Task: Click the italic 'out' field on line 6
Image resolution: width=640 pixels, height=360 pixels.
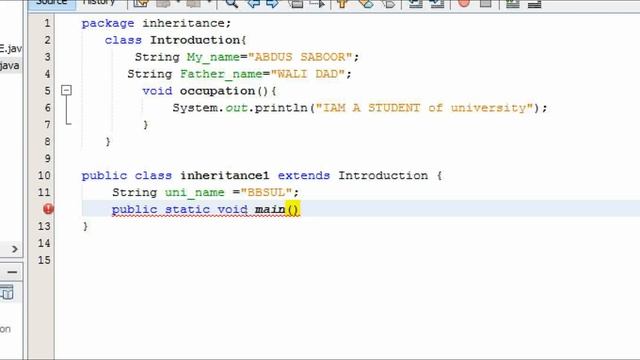Action: [236, 108]
